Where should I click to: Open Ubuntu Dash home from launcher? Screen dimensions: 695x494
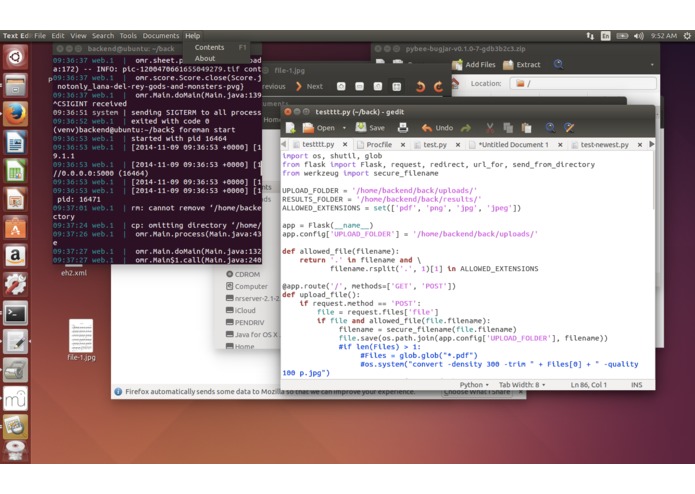(16, 57)
